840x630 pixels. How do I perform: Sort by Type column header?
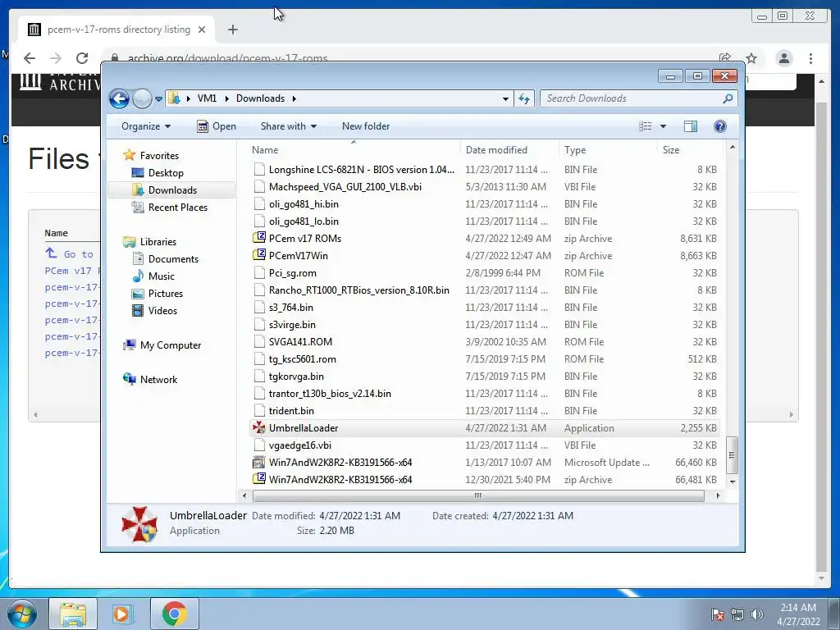pyautogui.click(x=608, y=150)
